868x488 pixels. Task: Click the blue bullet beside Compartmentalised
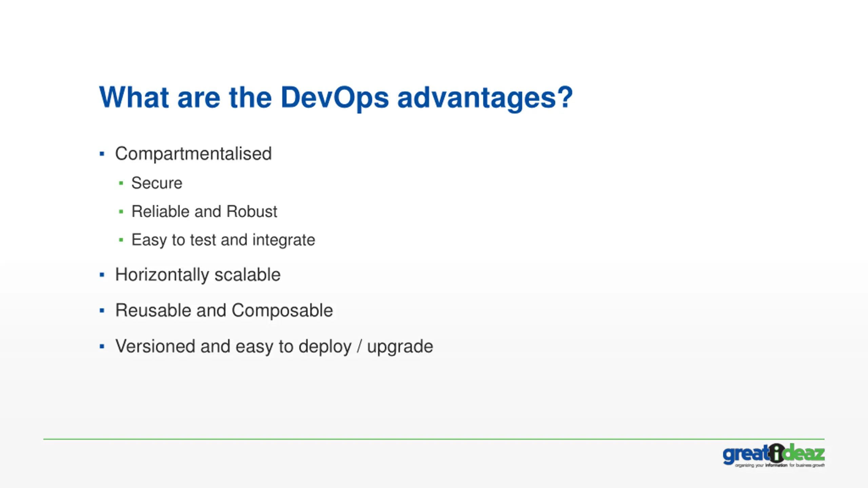pos(102,154)
